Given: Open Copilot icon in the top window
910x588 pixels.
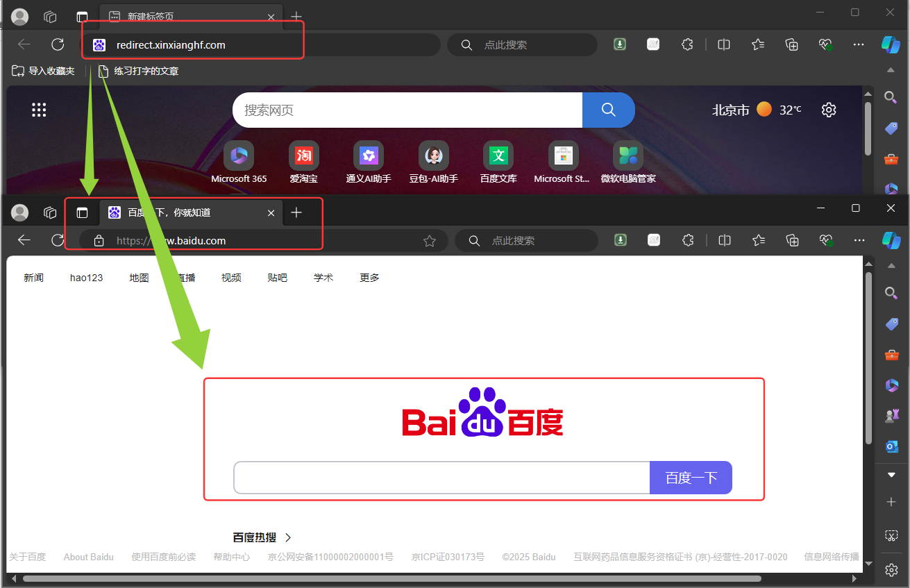Looking at the screenshot, I should tap(891, 44).
